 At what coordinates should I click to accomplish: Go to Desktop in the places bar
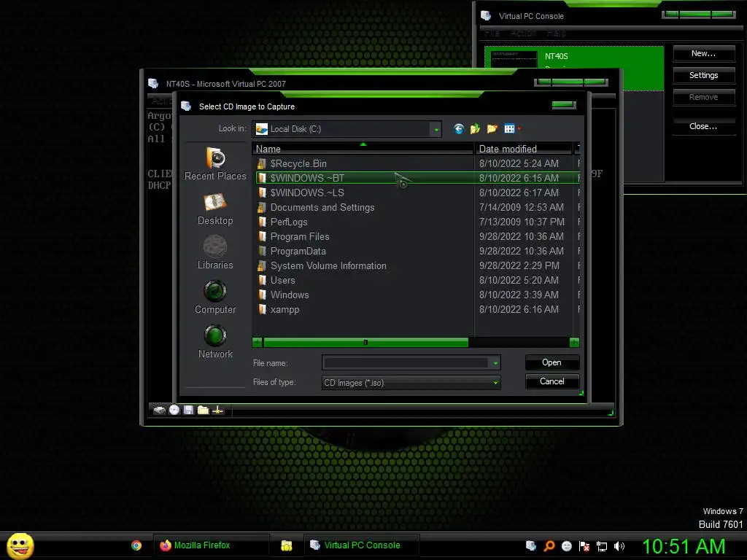pos(215,209)
